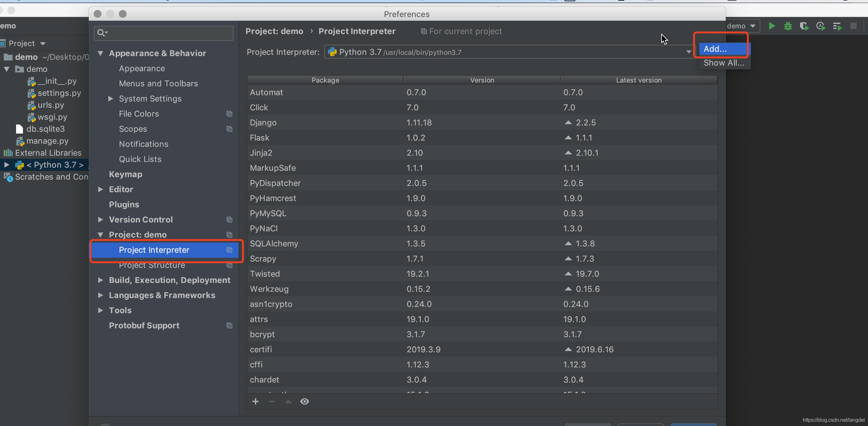Click the Scratches and Consoles icon
Viewport: 868px width, 426px height.
pos(8,177)
